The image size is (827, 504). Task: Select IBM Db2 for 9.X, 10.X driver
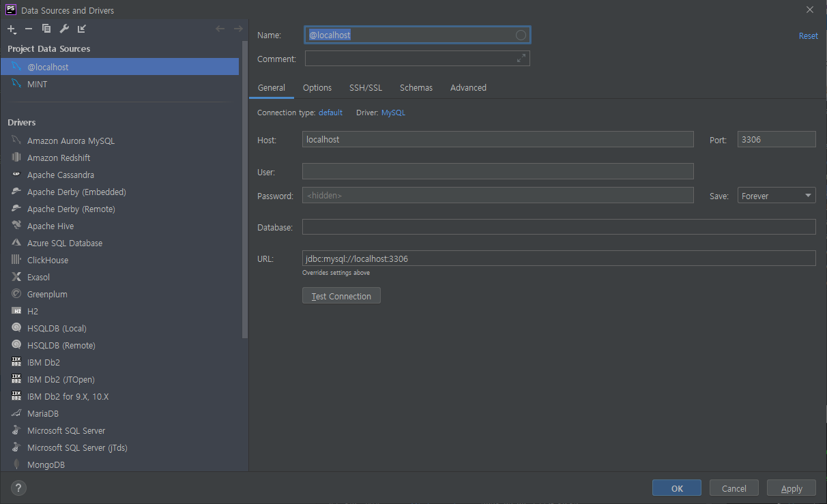[119, 396]
